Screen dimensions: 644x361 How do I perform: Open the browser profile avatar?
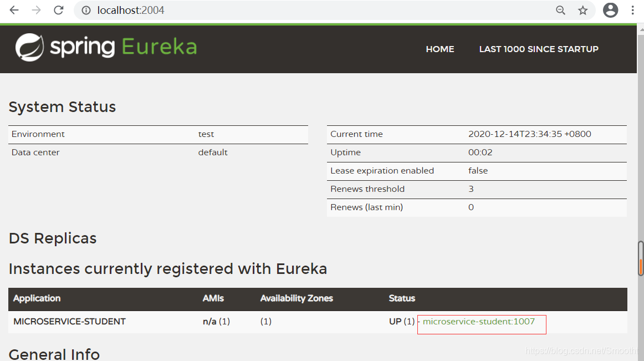(x=610, y=11)
